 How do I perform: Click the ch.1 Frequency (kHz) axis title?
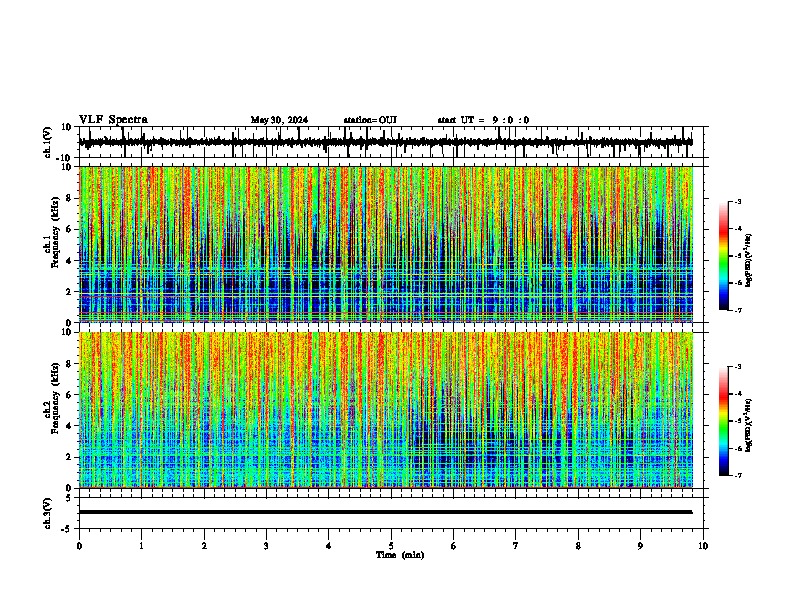pyautogui.click(x=53, y=233)
